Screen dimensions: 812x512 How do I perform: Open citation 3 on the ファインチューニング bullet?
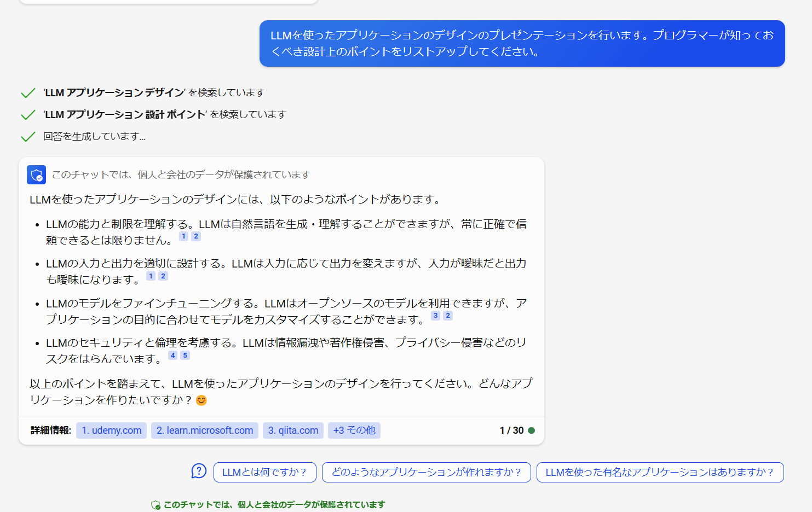click(x=436, y=316)
